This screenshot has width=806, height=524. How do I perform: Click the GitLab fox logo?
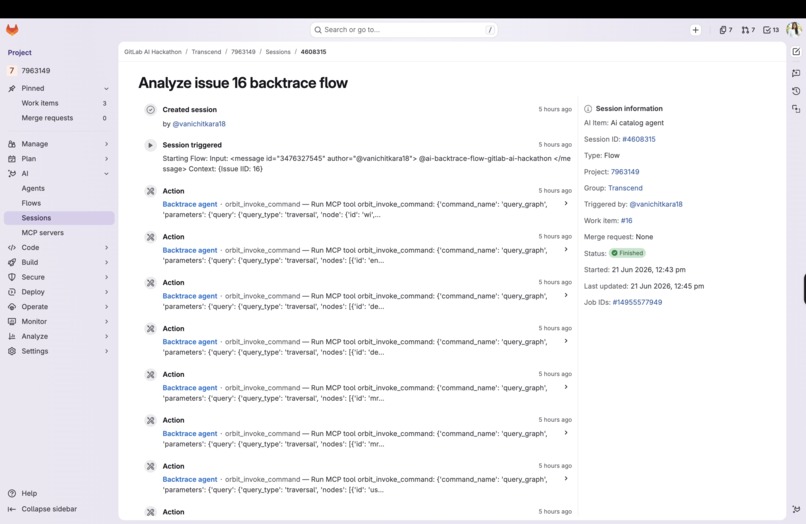[12, 30]
